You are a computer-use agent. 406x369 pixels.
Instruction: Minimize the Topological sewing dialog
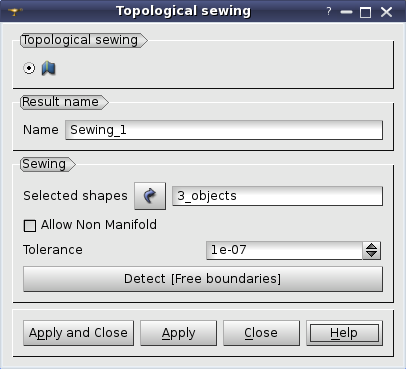coord(347,12)
